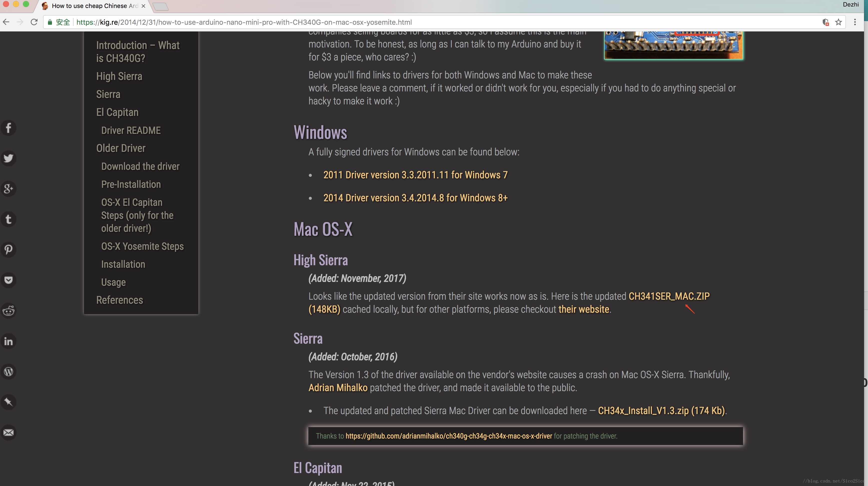The width and height of the screenshot is (868, 486).
Task: Share page via email icon
Action: pos(8,433)
